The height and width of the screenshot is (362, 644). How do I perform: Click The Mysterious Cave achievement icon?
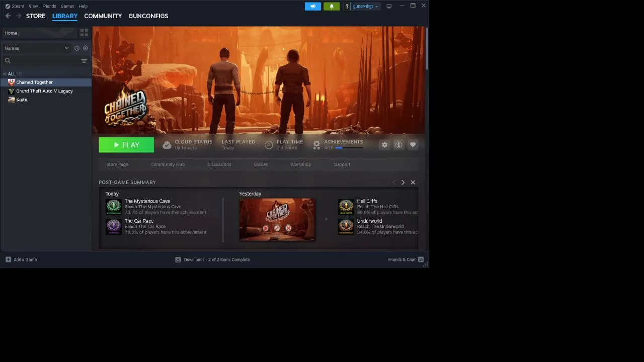pos(114,207)
